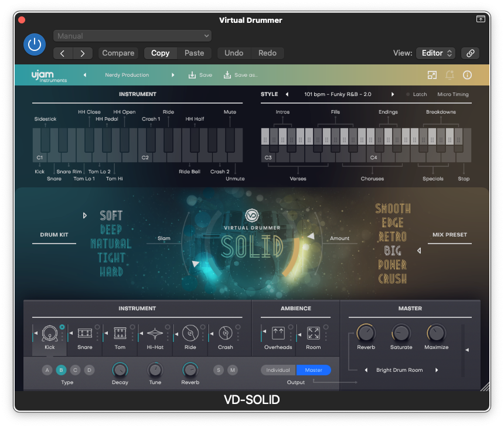Image resolution: width=504 pixels, height=428 pixels.
Task: Select previous style left arrow
Action: (287, 94)
